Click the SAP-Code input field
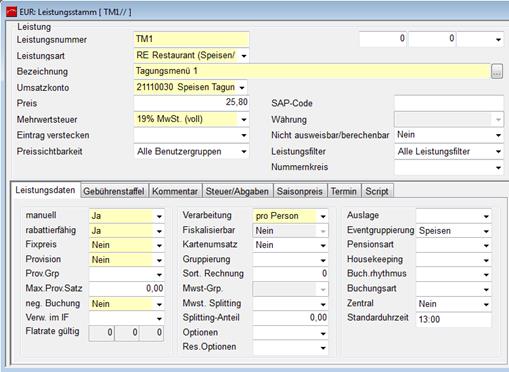Image resolution: width=509 pixels, height=372 pixels. [x=449, y=103]
